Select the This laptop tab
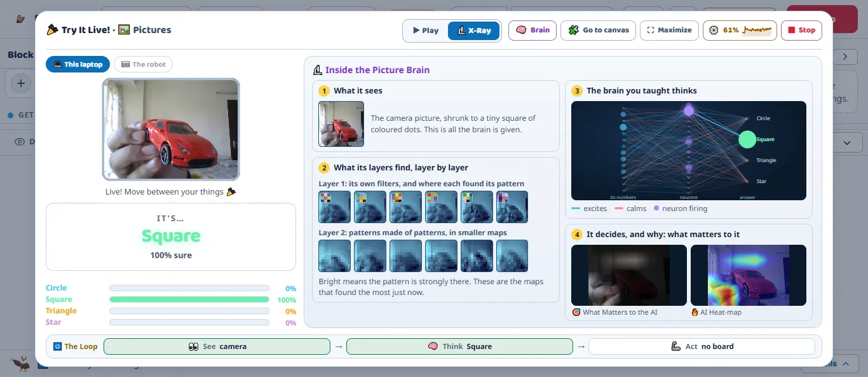Screen dimensions: 868x377 (78, 64)
